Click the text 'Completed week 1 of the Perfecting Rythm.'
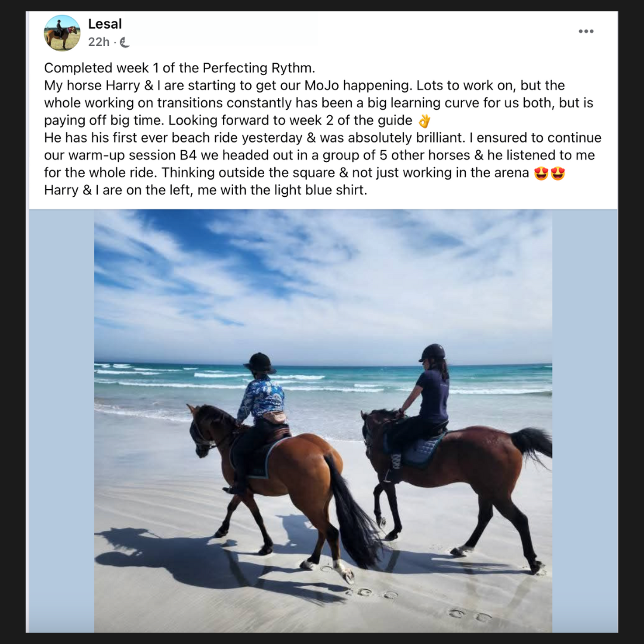 pyautogui.click(x=179, y=68)
